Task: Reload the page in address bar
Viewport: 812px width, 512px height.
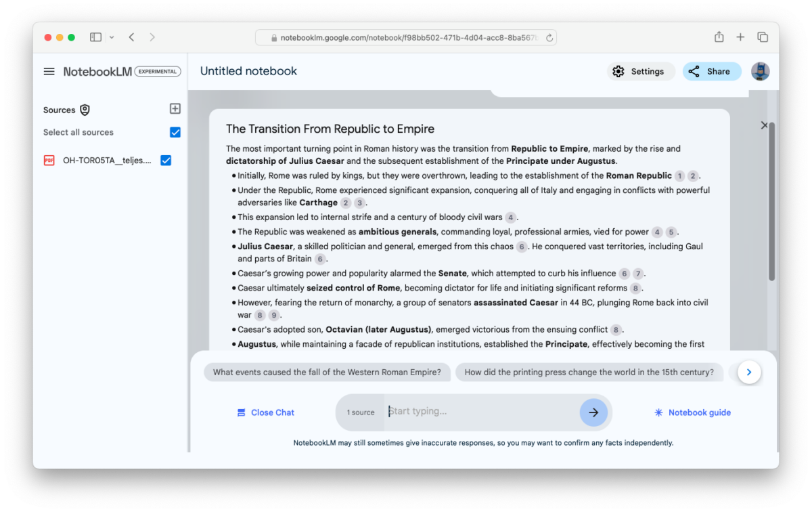Action: click(x=549, y=38)
